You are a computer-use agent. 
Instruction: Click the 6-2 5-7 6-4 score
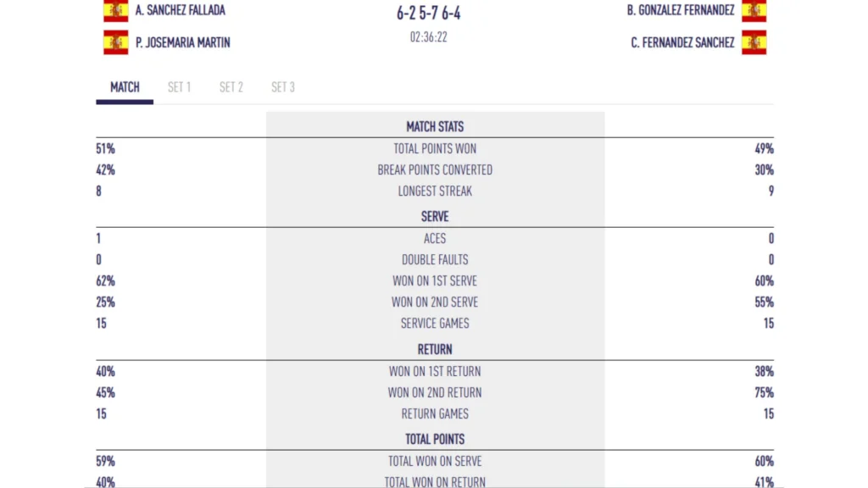[429, 14]
